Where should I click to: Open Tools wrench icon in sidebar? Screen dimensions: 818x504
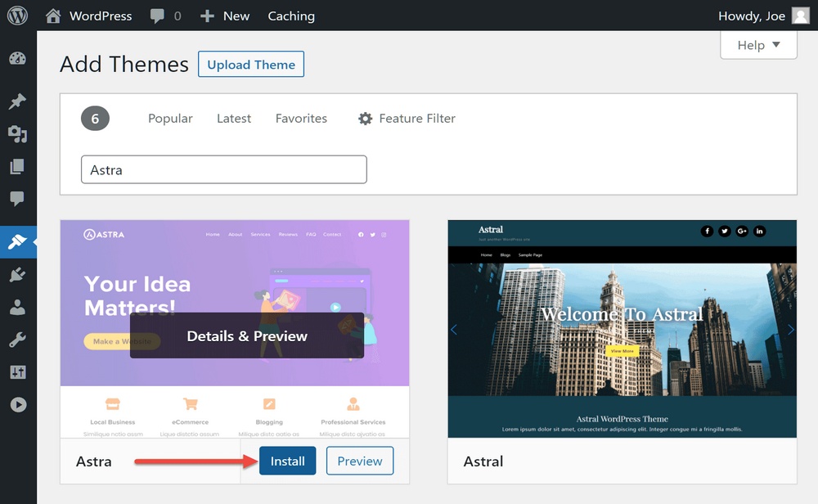18,340
